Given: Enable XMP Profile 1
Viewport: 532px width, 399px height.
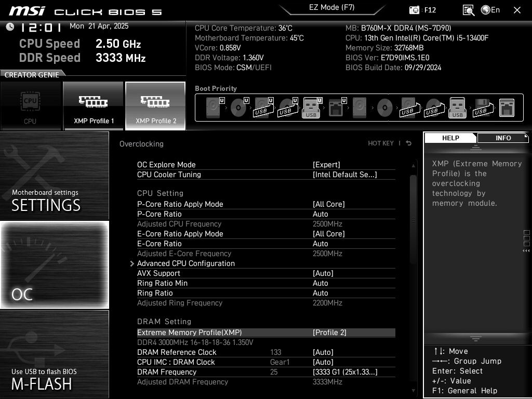Looking at the screenshot, I should 94,106.
